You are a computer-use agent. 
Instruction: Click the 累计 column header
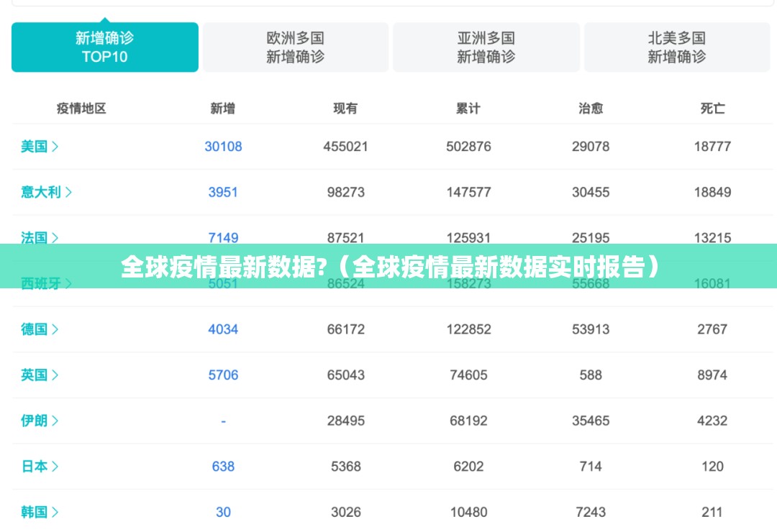click(468, 109)
